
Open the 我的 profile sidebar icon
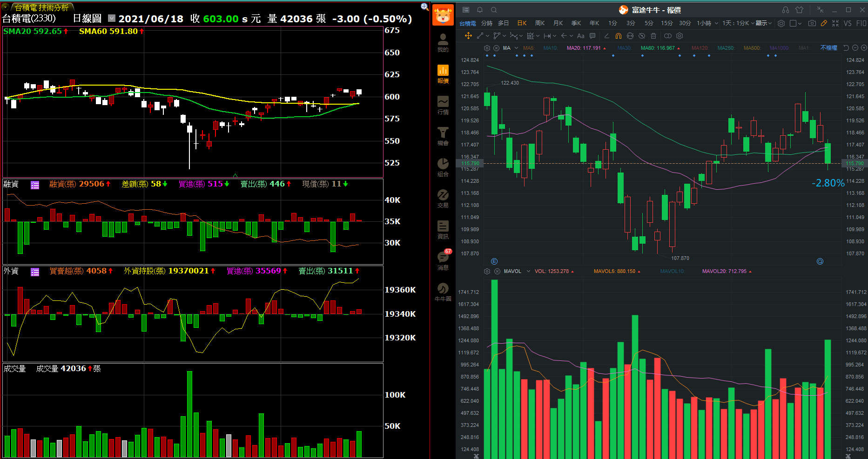click(443, 43)
